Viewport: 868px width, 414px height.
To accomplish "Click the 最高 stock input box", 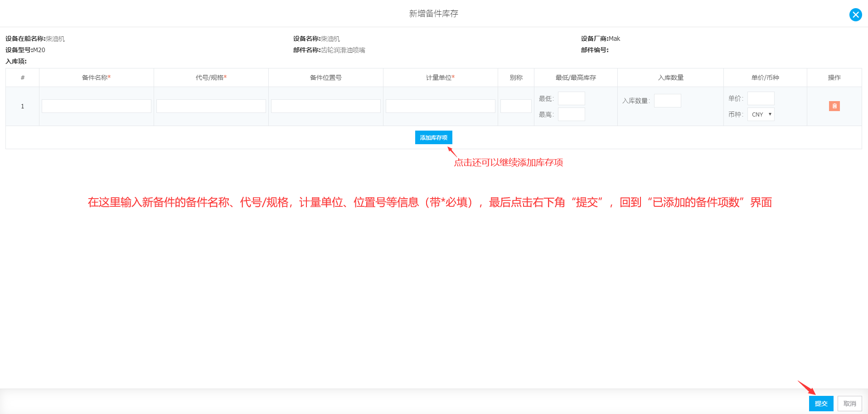I will (x=571, y=114).
